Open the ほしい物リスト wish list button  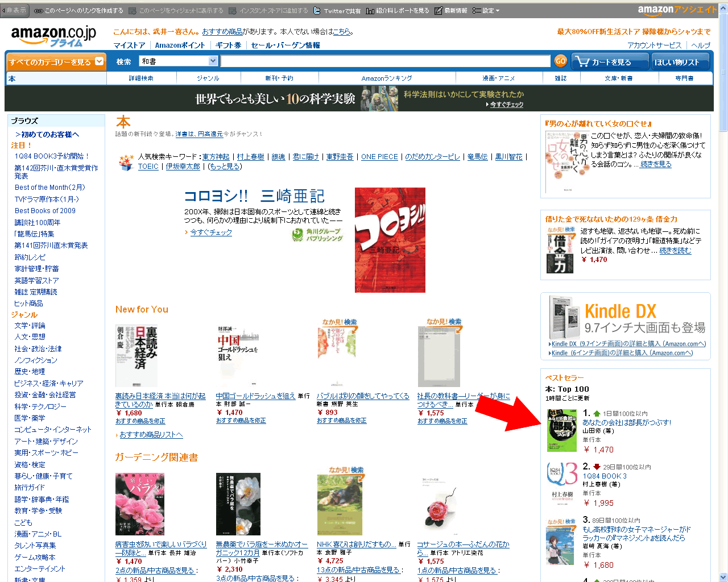pos(681,61)
